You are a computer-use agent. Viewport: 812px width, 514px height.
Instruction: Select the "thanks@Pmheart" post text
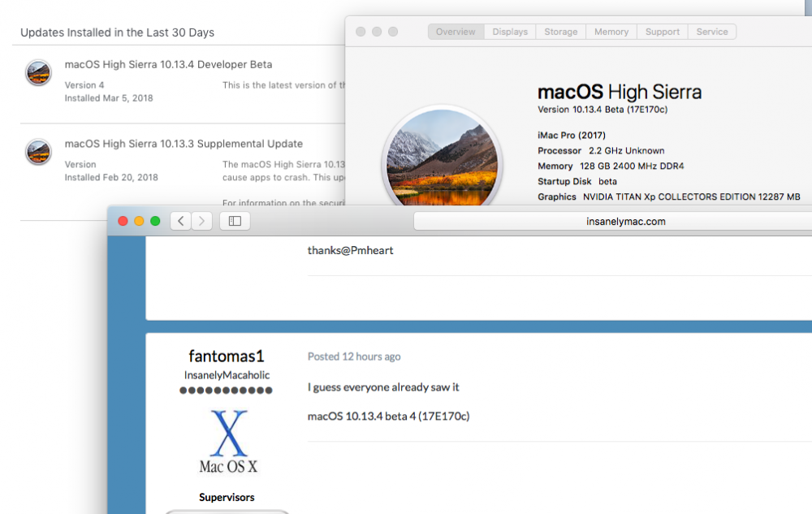click(x=351, y=250)
